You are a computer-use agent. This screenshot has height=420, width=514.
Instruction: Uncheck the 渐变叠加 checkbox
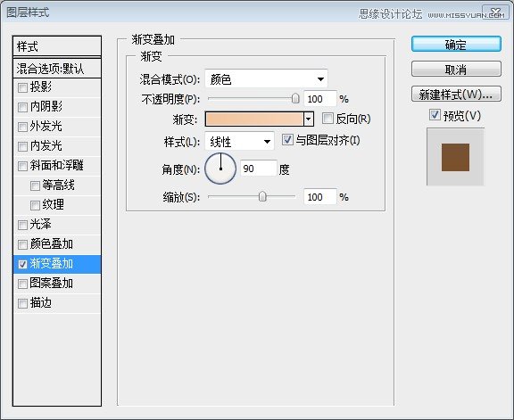22,264
